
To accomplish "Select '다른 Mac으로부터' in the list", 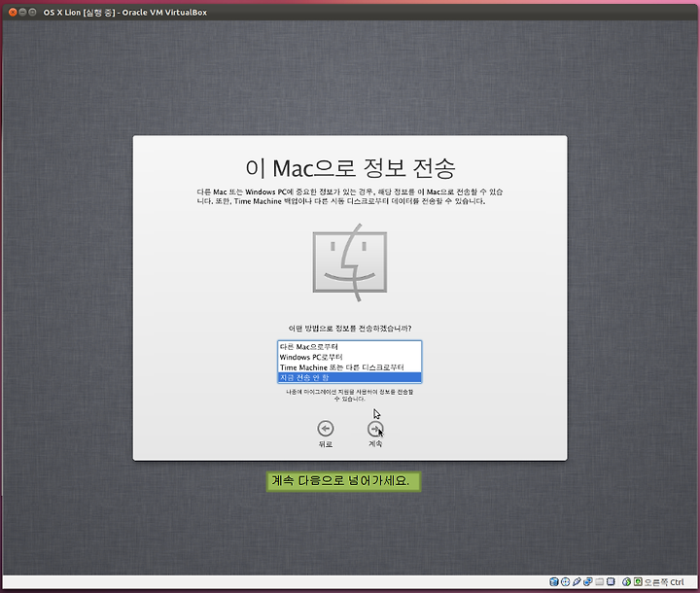I will pos(350,346).
